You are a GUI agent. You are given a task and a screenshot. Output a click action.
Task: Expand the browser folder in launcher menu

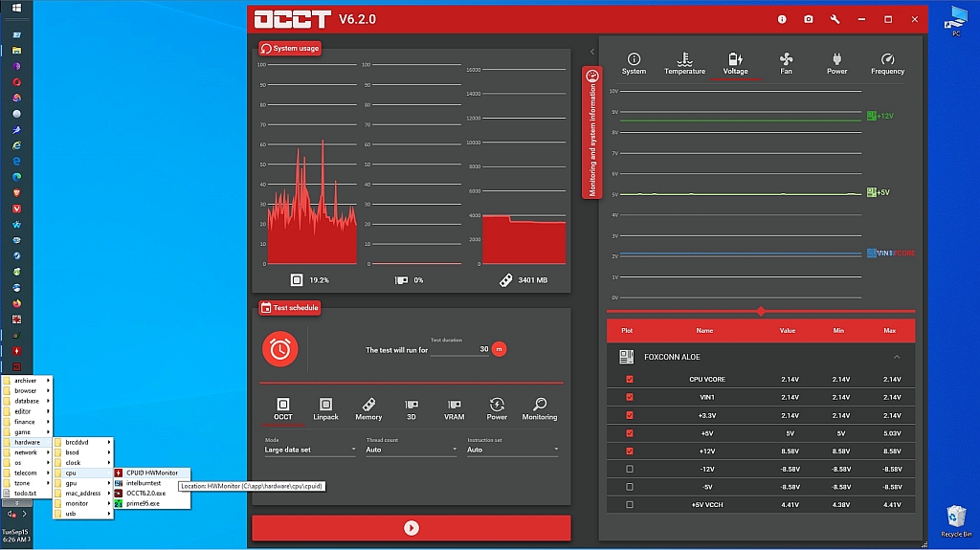coord(26,390)
